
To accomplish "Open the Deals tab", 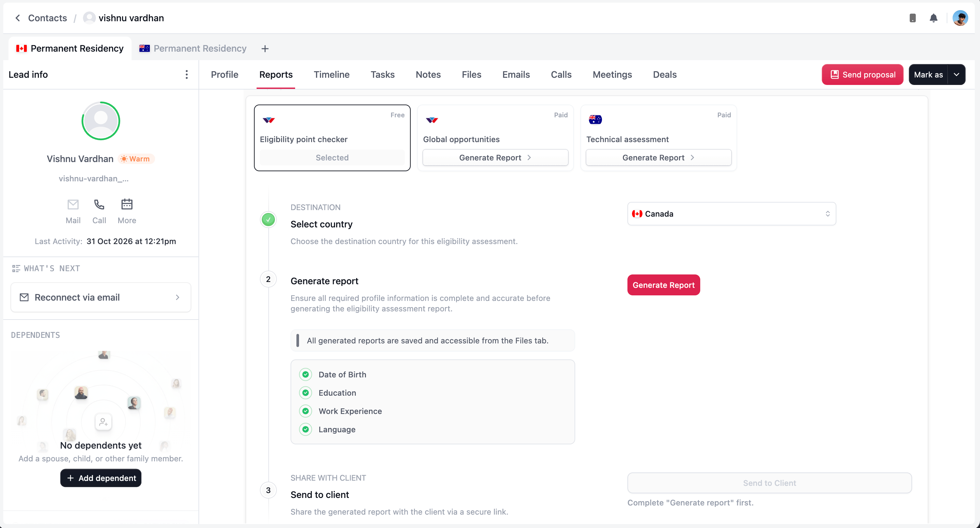I will pyautogui.click(x=665, y=74).
